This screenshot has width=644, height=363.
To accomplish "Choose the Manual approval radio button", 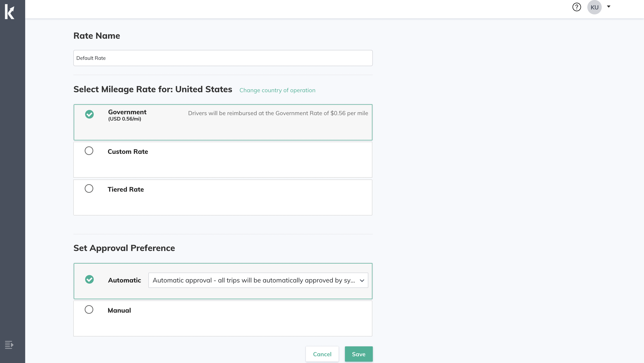I will pos(89,309).
